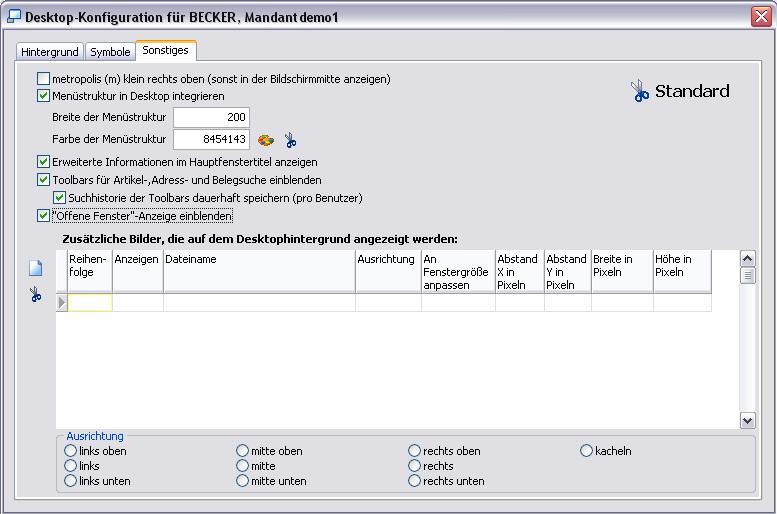777x514 pixels.
Task: Uncheck Suchhistorie der Toolbars dauerhaft speichern
Action: coord(60,198)
